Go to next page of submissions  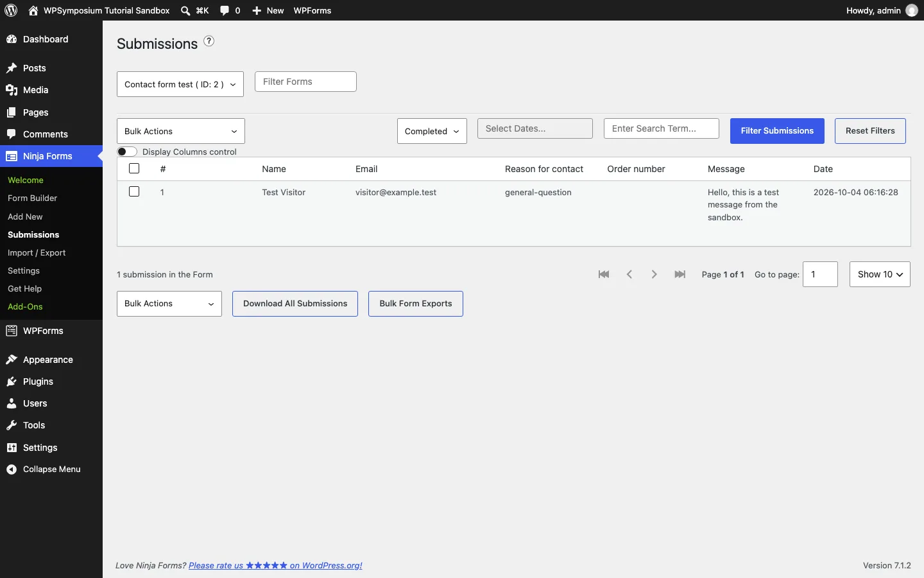pyautogui.click(x=654, y=274)
